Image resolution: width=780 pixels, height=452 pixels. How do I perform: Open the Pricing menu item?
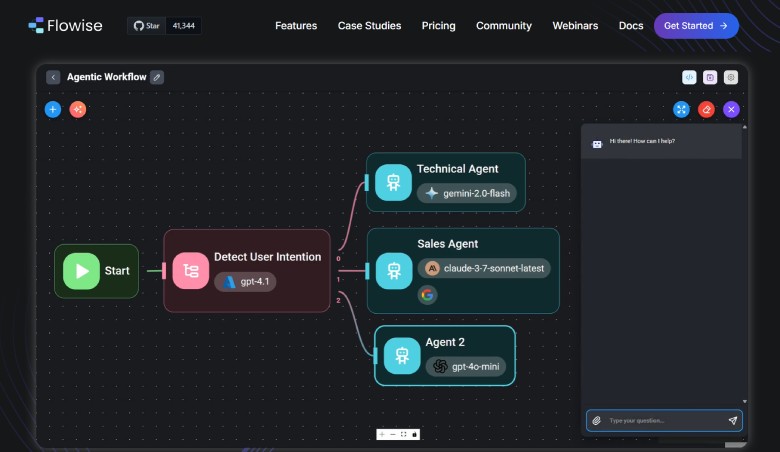click(438, 26)
